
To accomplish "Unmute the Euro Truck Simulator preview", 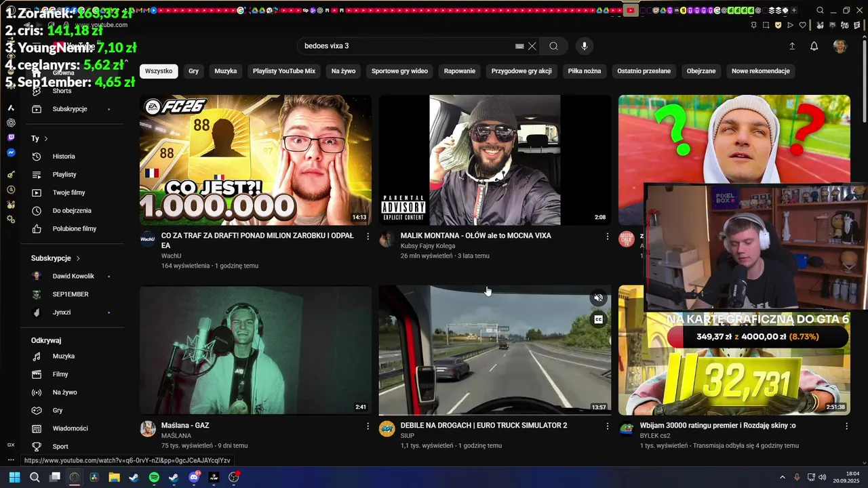I will pyautogui.click(x=598, y=298).
